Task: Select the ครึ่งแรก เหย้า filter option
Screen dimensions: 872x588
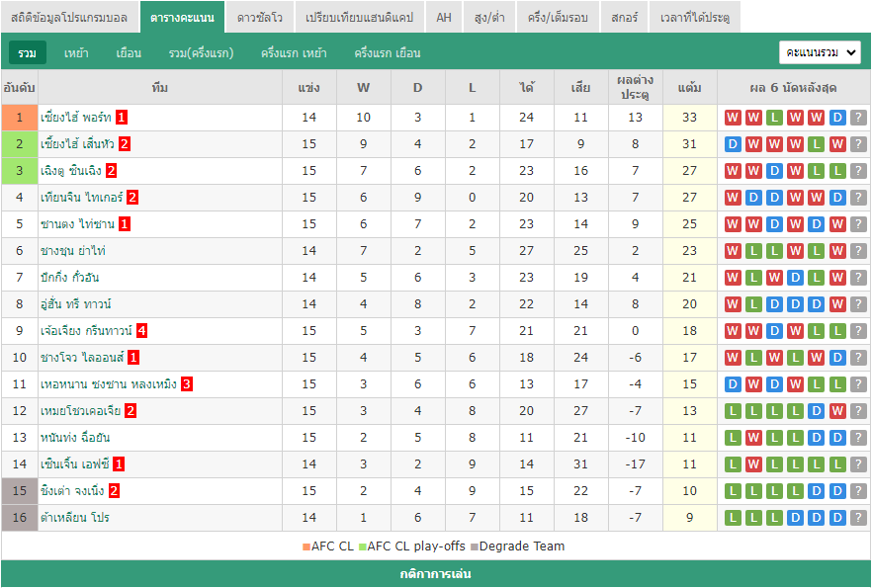Action: (294, 52)
